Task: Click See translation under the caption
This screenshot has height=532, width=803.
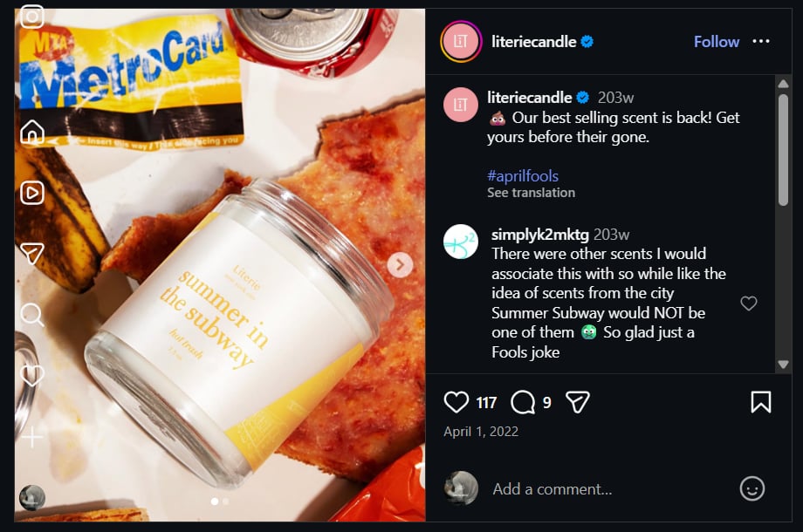Action: tap(531, 193)
